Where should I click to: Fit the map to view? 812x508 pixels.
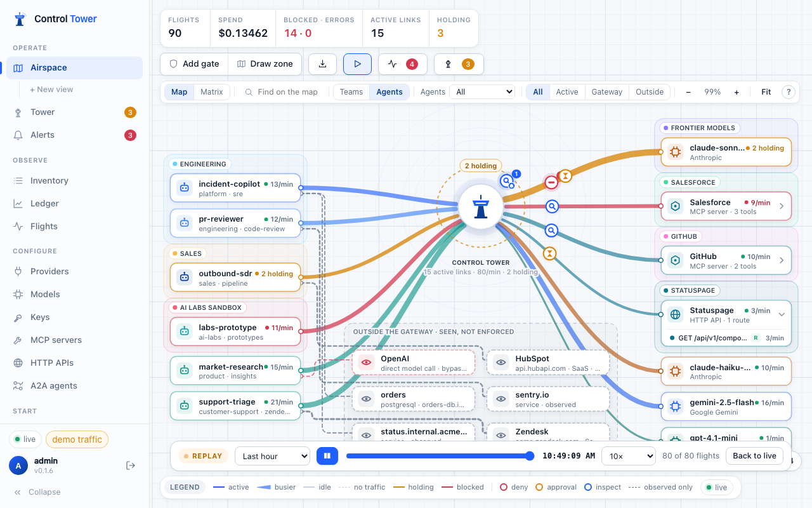coord(766,92)
